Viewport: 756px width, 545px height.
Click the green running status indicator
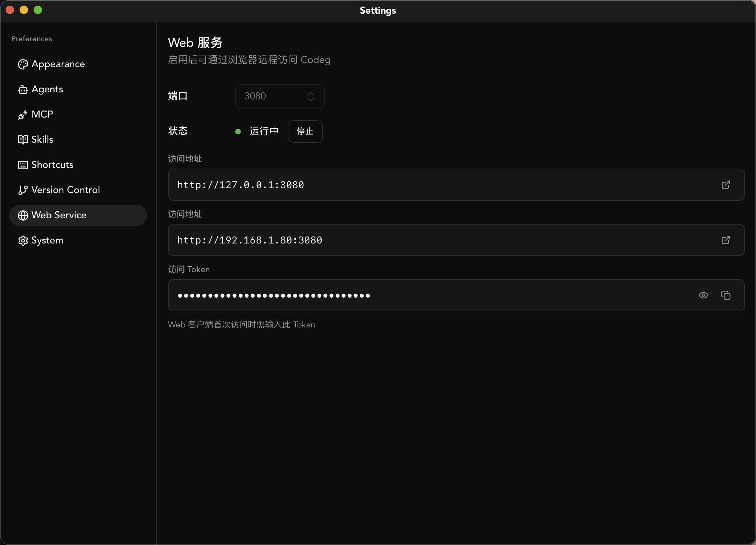pos(238,132)
